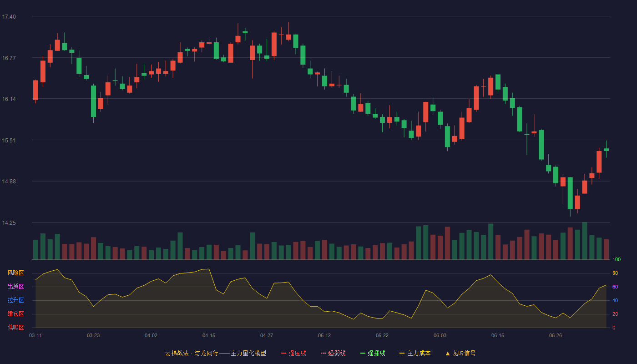
Task: Toggle the 强压线 legend series
Action: point(293,353)
